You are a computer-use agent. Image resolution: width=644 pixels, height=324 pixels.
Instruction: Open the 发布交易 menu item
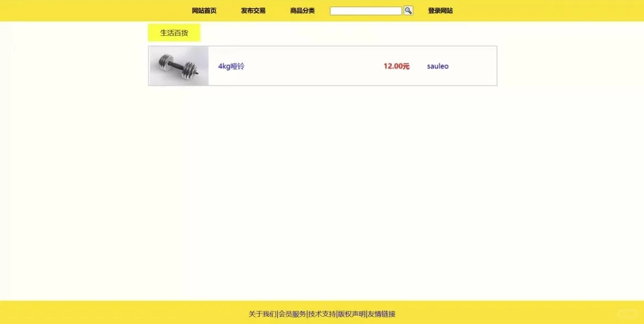(252, 10)
